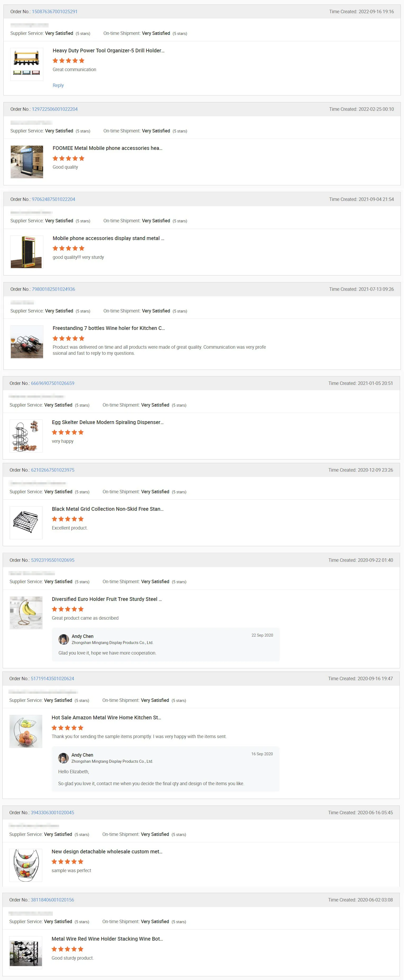Open order number 129722506001022204

pyautogui.click(x=54, y=109)
